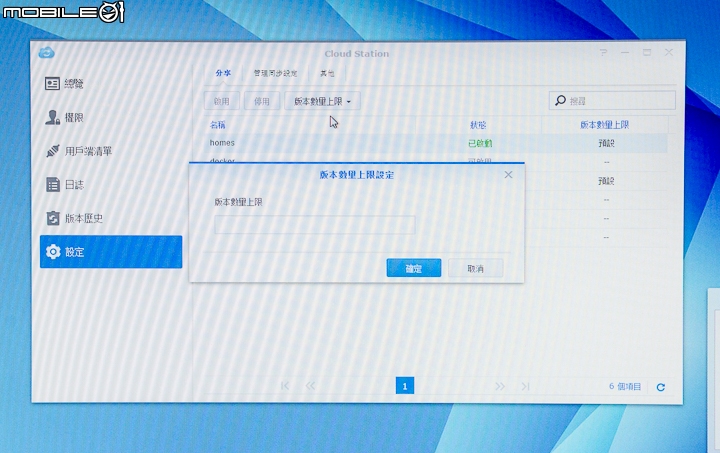Confirm with the 確定 button
The height and width of the screenshot is (453, 720).
(414, 268)
